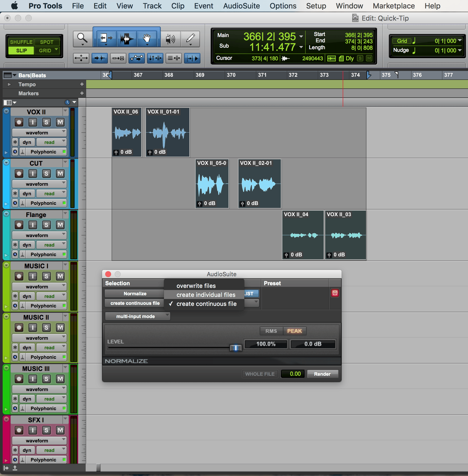Click VOX II track freeze asterisk

(x=15, y=142)
